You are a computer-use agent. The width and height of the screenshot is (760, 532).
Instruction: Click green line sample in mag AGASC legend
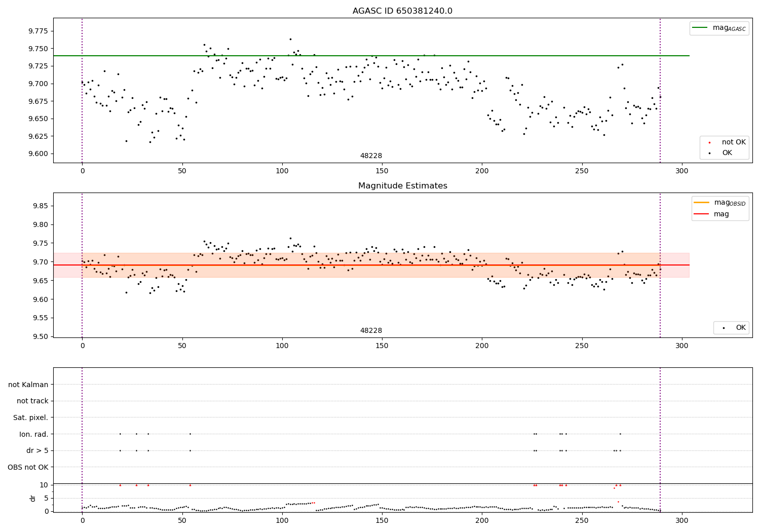click(x=700, y=28)
